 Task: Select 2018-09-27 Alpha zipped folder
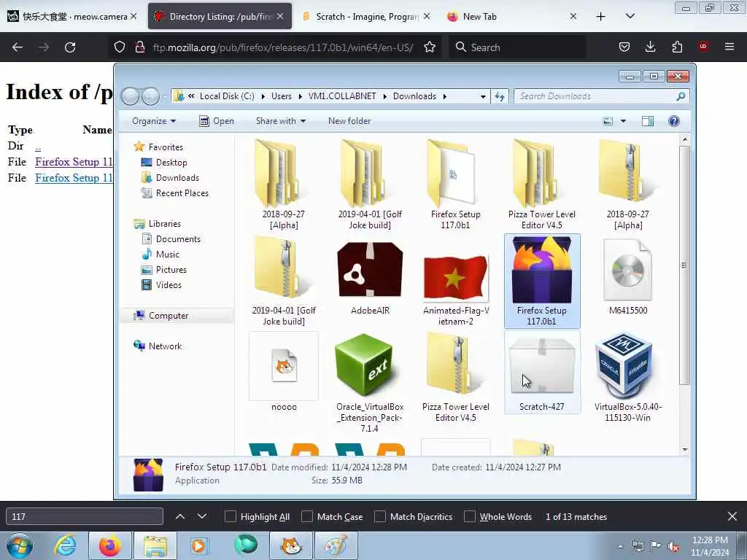coord(628,184)
